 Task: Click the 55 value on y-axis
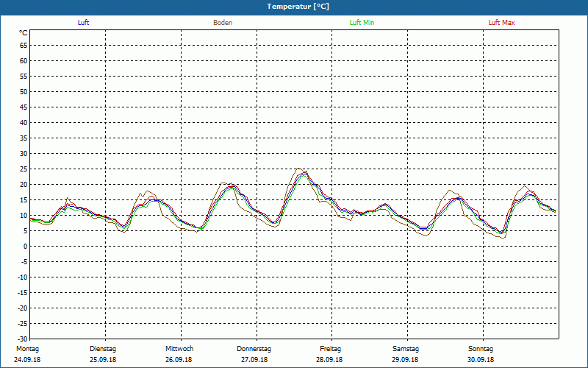24,77
